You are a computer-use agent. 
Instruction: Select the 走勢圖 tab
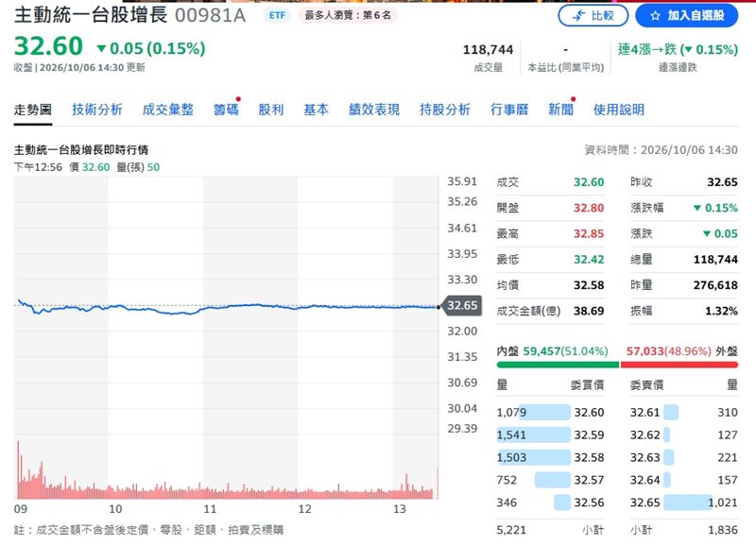[33, 110]
